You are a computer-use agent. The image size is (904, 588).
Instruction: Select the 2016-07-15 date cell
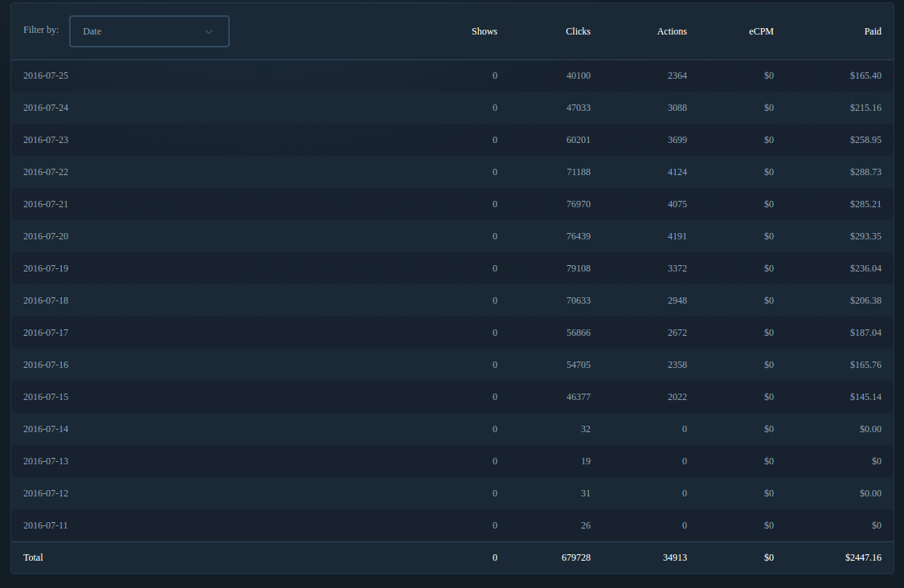46,397
